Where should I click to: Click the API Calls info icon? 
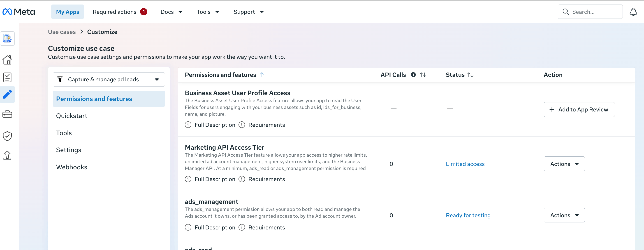point(413,75)
